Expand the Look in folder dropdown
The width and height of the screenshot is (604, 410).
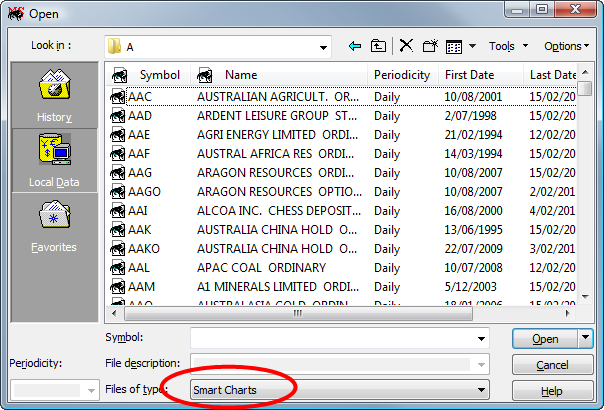coord(323,47)
